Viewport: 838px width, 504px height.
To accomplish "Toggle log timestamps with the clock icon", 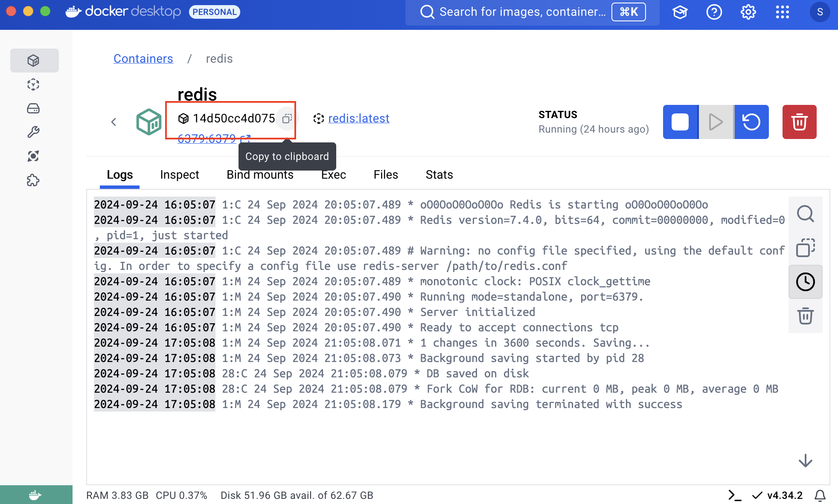I will (x=805, y=282).
